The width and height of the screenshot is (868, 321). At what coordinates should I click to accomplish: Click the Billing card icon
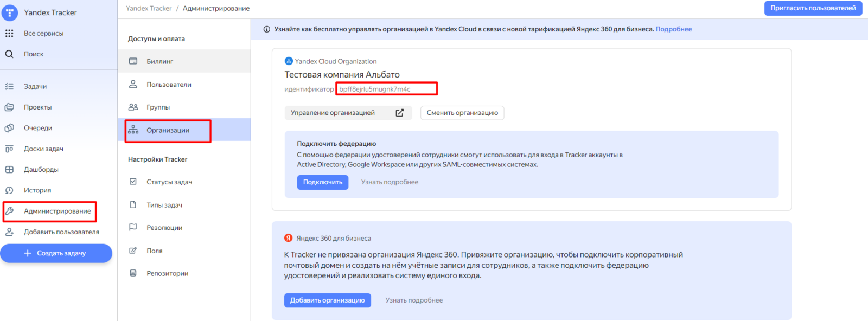[133, 61]
